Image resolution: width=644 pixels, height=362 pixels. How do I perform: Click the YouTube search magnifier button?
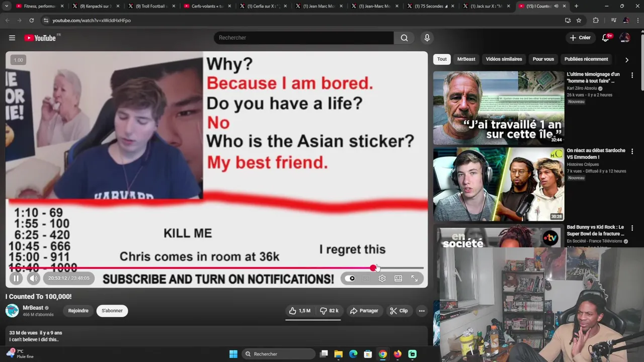coord(404,38)
